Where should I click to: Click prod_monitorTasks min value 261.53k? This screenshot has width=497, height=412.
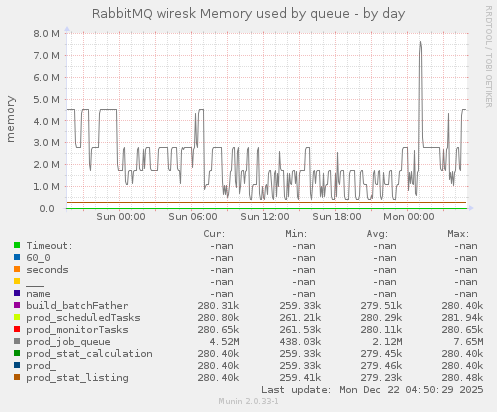(x=300, y=330)
